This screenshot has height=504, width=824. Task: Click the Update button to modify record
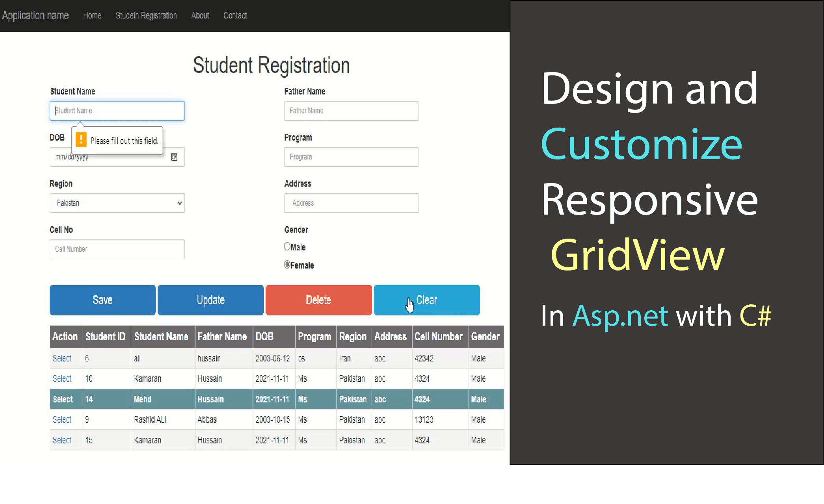tap(210, 300)
